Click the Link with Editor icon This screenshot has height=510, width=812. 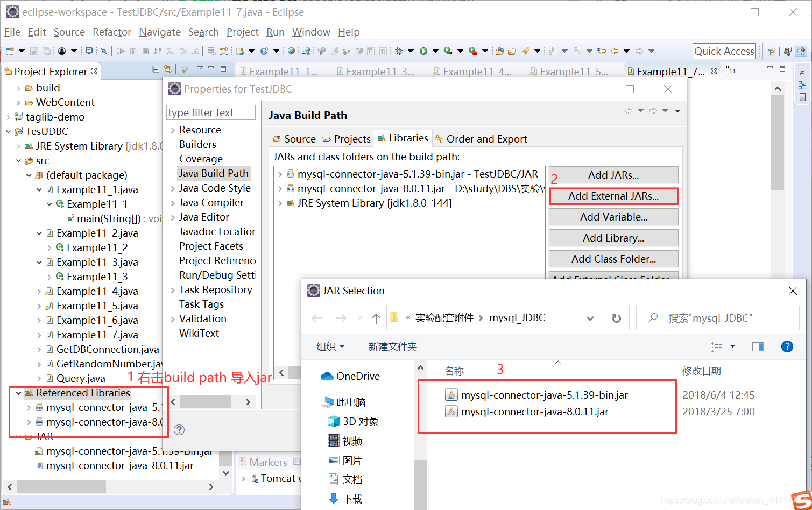pos(168,69)
